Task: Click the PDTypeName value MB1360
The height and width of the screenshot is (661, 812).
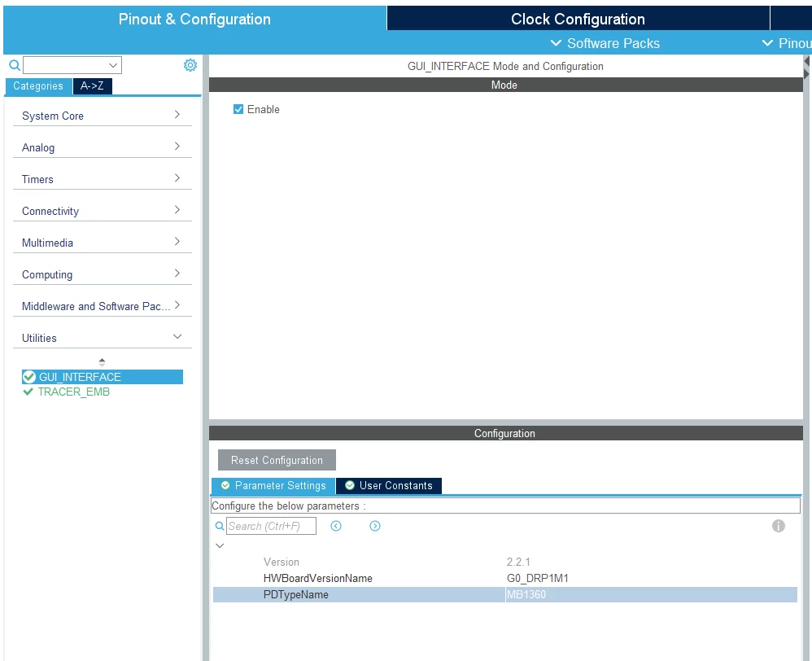Action: coord(526,595)
